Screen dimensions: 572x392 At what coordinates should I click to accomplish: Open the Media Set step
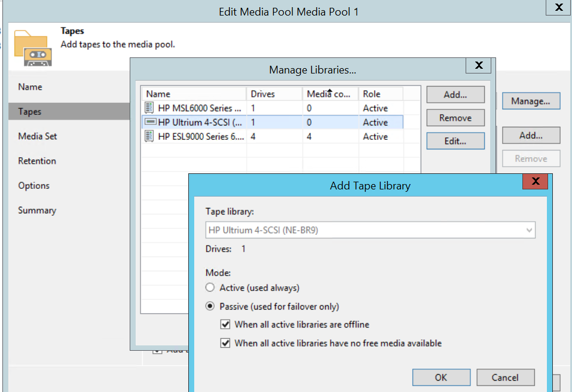click(38, 136)
